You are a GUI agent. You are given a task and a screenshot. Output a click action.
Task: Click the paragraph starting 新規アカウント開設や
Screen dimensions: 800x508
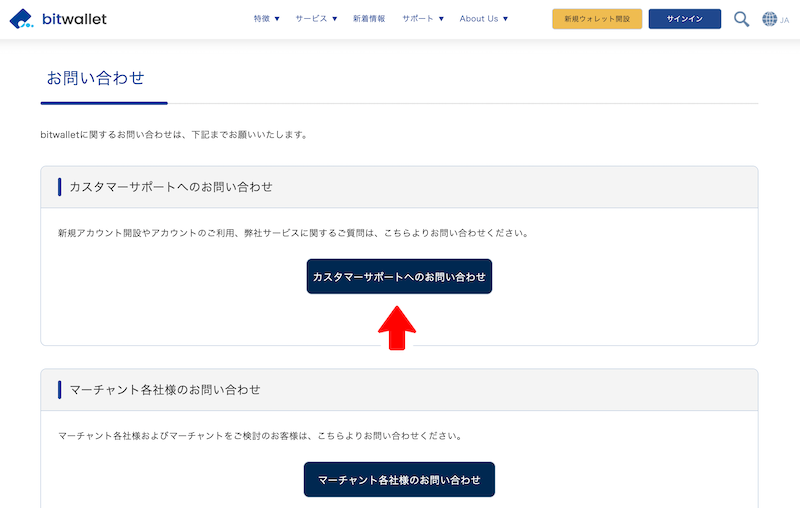pyautogui.click(x=294, y=233)
